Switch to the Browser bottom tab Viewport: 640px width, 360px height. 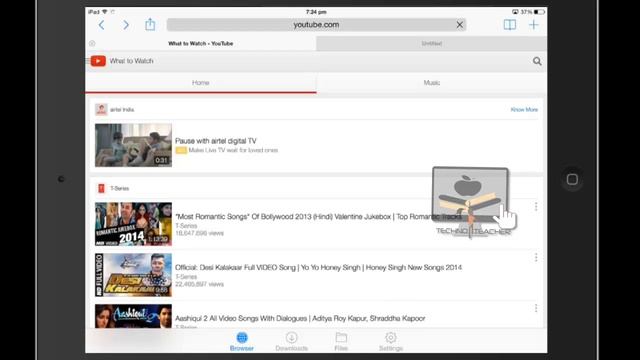pyautogui.click(x=242, y=341)
